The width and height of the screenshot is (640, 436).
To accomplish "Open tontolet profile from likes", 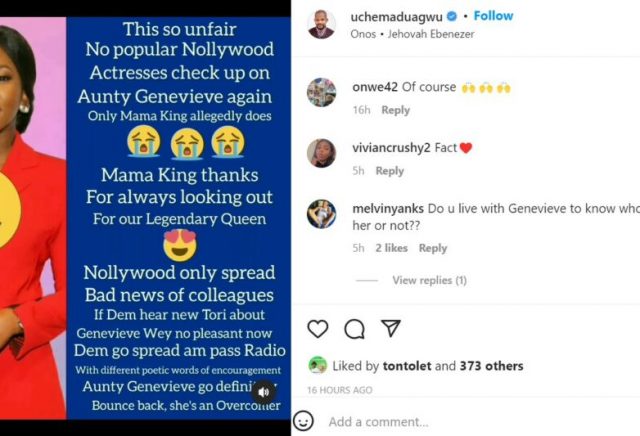I will (x=407, y=366).
